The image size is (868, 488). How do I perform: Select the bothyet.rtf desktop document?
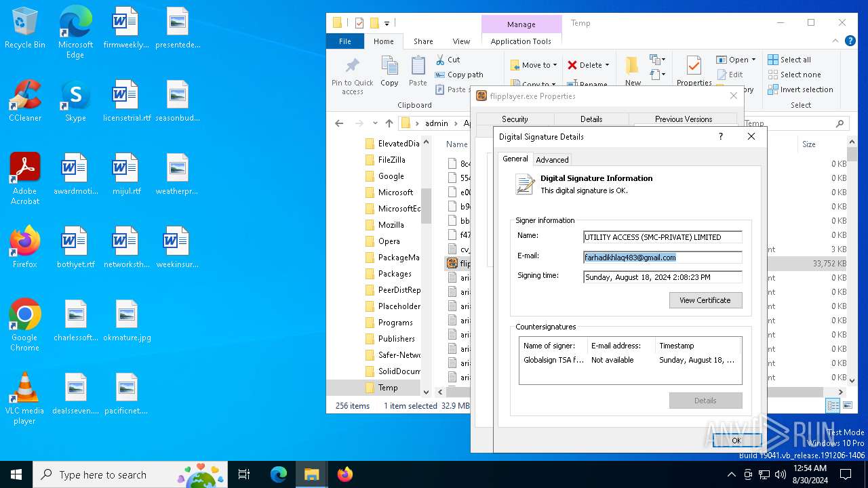75,248
